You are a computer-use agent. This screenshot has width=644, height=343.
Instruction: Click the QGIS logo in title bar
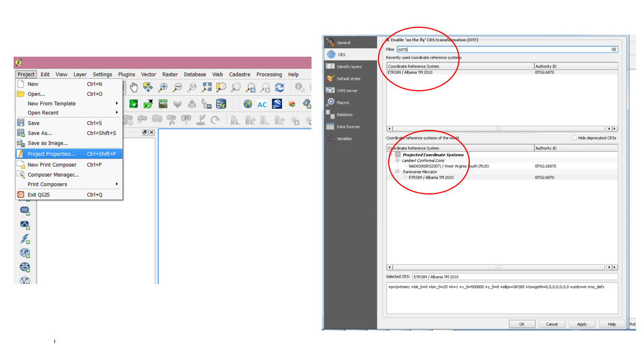(x=19, y=62)
